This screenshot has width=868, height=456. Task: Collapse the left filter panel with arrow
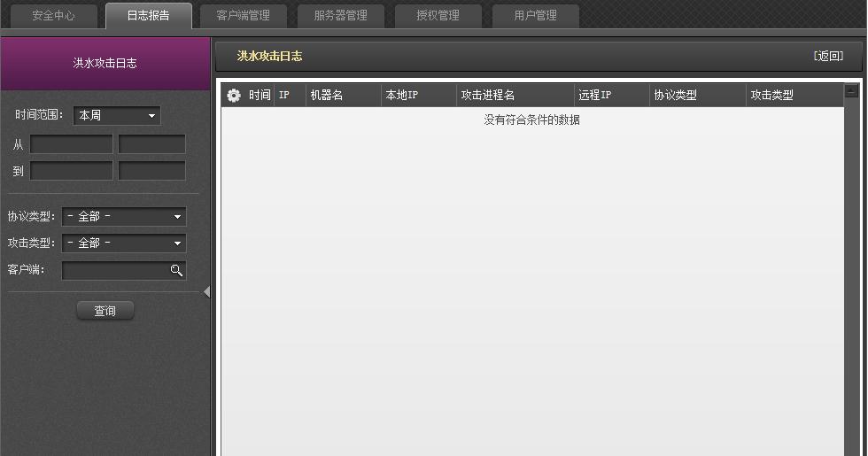point(206,291)
